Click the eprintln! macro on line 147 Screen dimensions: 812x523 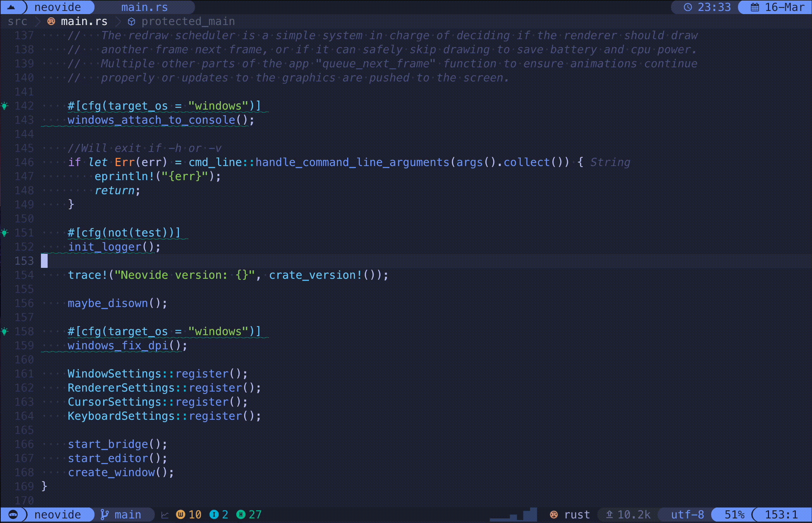click(x=125, y=176)
